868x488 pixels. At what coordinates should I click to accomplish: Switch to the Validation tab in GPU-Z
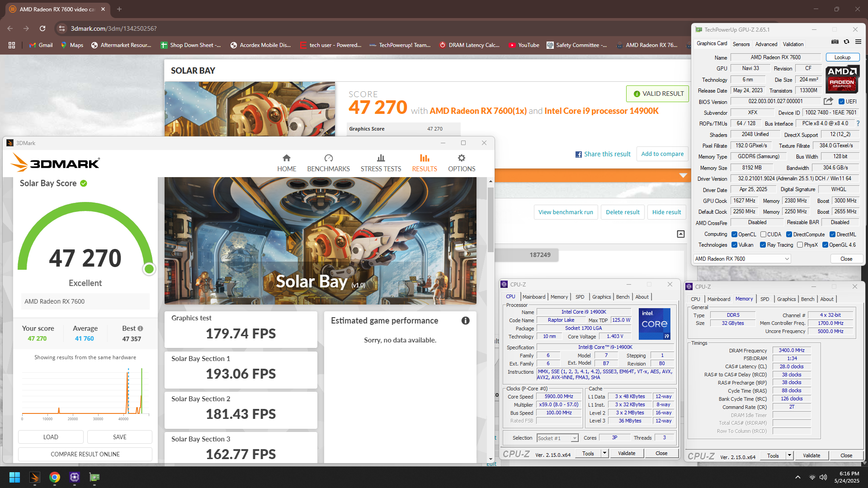(793, 44)
